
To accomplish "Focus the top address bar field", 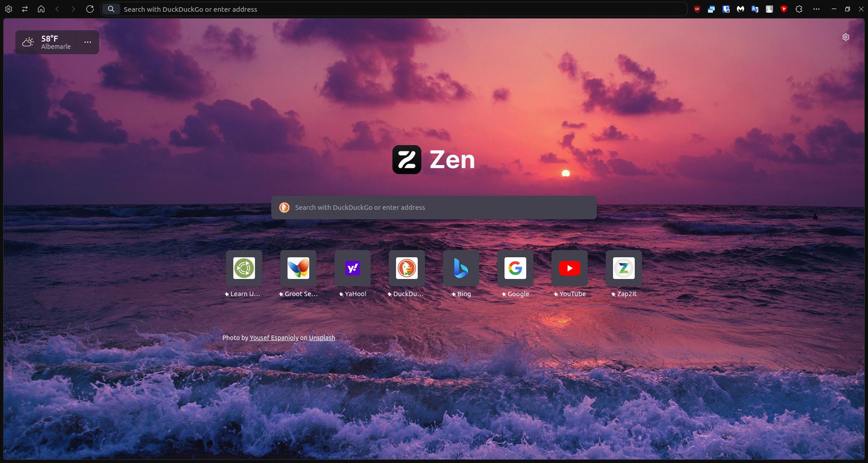I will pos(394,9).
